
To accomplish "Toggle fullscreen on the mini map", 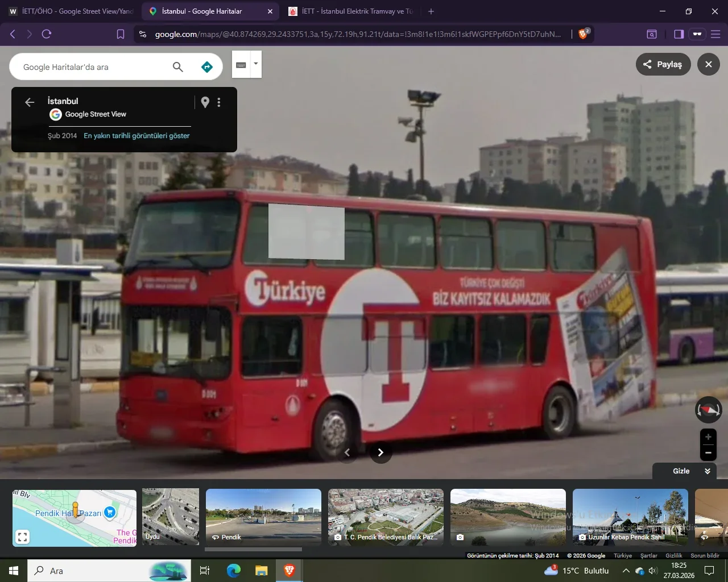I will pyautogui.click(x=22, y=536).
